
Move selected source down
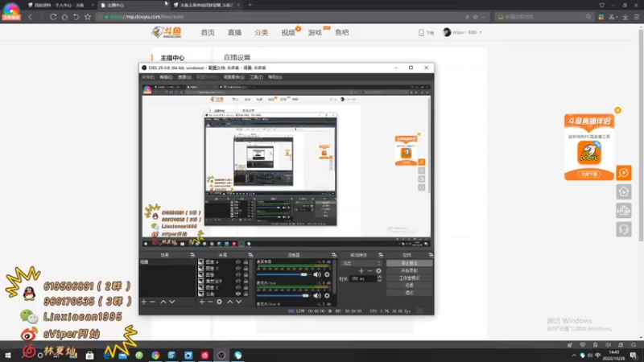[x=238, y=302]
